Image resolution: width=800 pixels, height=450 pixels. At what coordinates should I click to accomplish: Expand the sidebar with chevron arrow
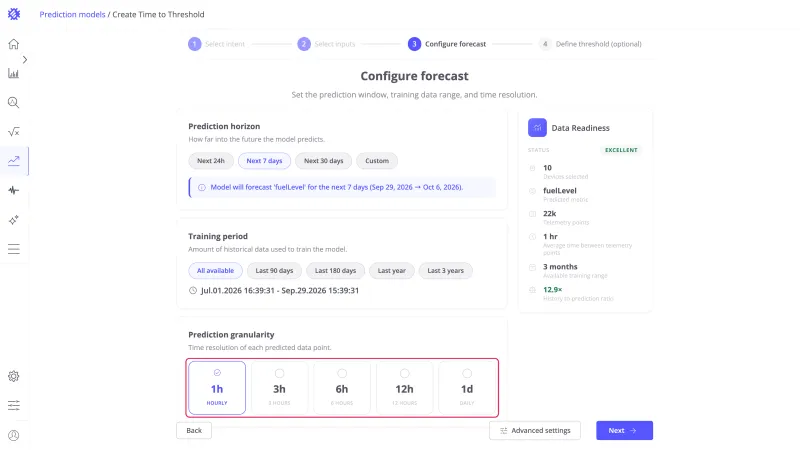coord(24,60)
